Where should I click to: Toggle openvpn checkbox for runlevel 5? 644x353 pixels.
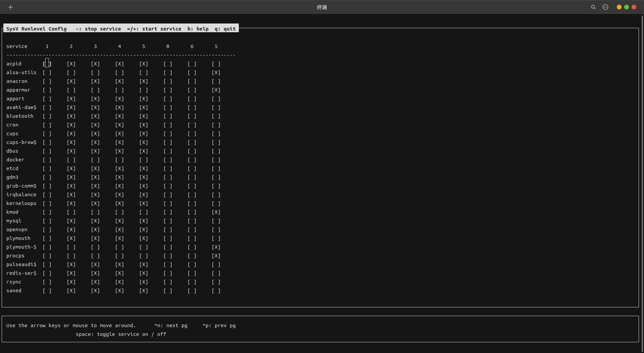click(x=144, y=230)
